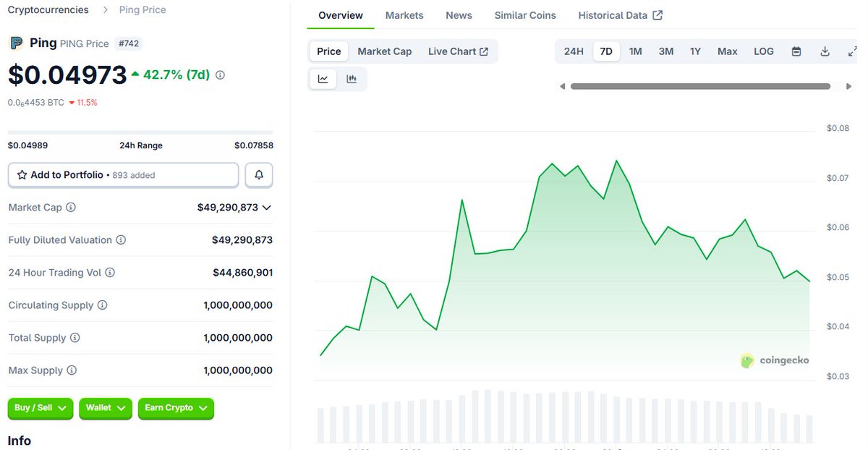This screenshot has width=868, height=450.
Task: Select the 3M time range
Action: [x=666, y=51]
